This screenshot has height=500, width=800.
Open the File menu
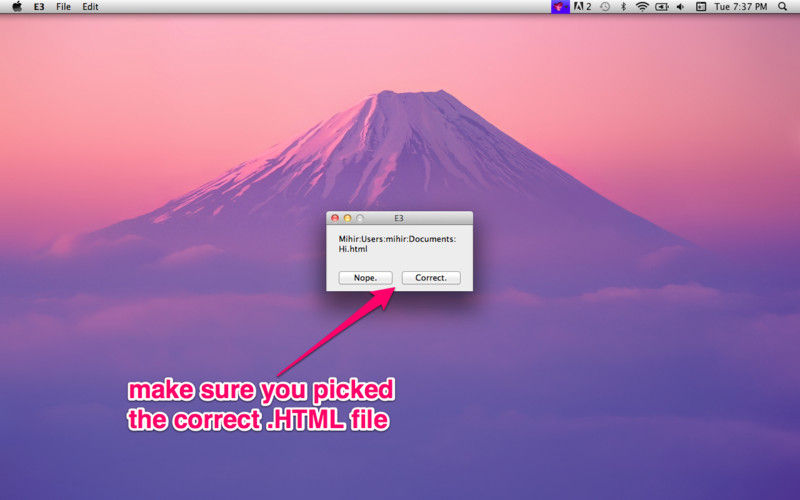pyautogui.click(x=63, y=7)
